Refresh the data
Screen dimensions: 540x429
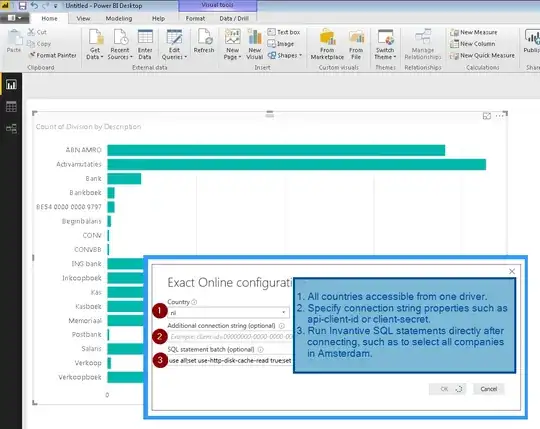tap(204, 41)
